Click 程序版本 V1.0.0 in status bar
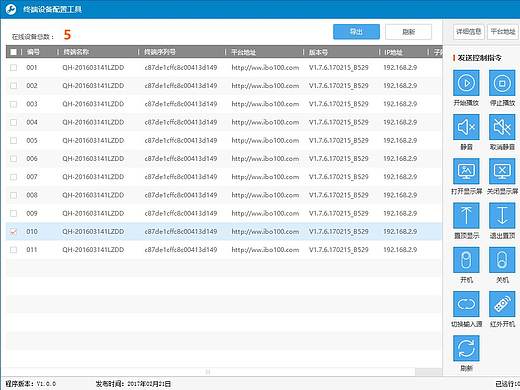This screenshot has height=390, width=520. pos(31,384)
